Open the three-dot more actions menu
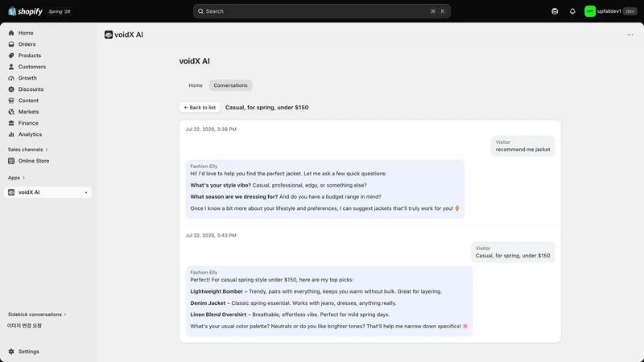 [630, 35]
